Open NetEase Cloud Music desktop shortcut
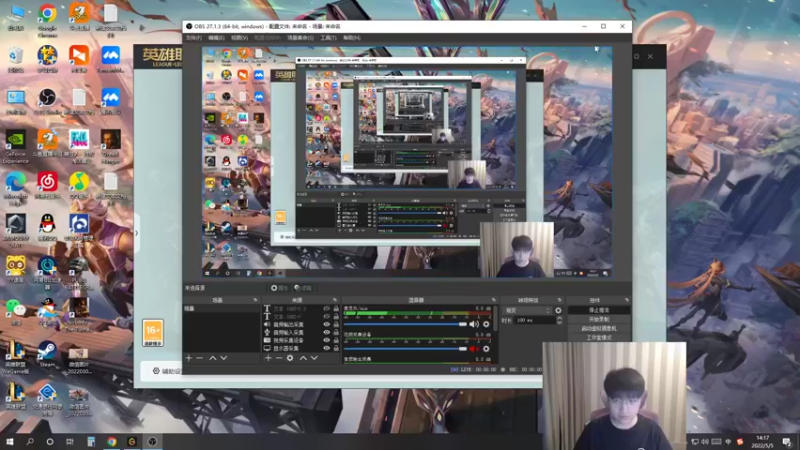800x450 pixels. [x=47, y=186]
